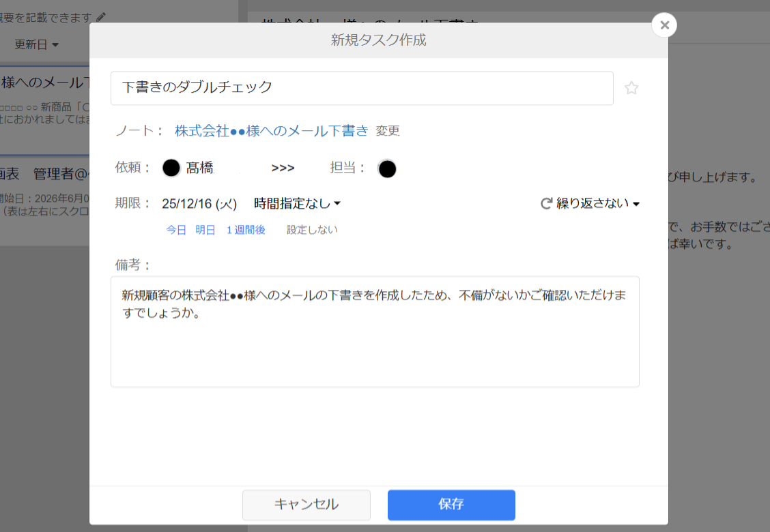Save the task with the 保存 button
Viewport: 770px width, 532px height.
tap(451, 505)
